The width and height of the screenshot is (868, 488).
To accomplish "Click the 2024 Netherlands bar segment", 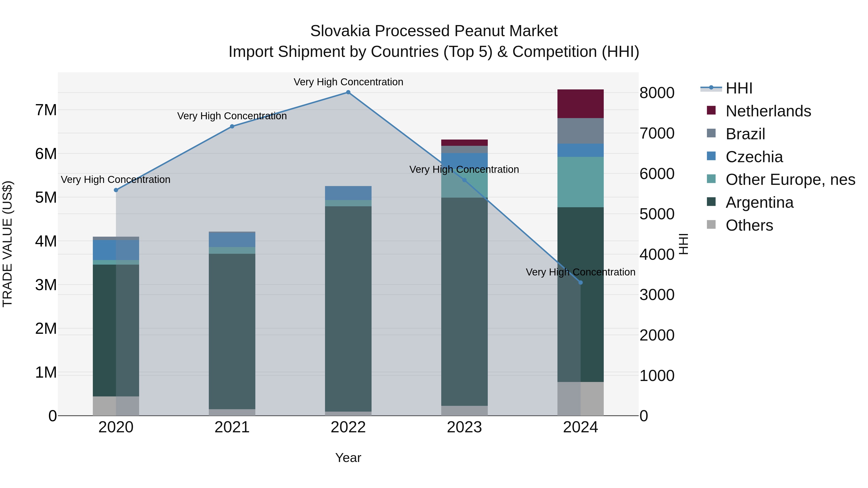I will pos(581,104).
